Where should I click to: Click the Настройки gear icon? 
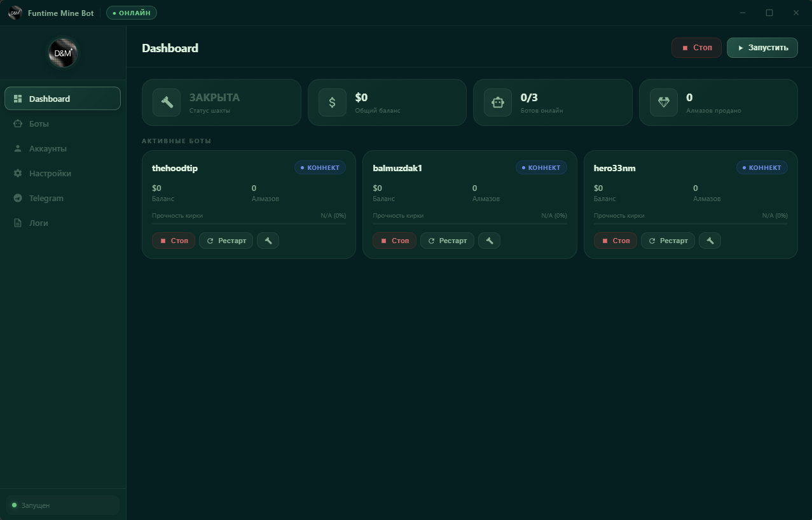(18, 173)
